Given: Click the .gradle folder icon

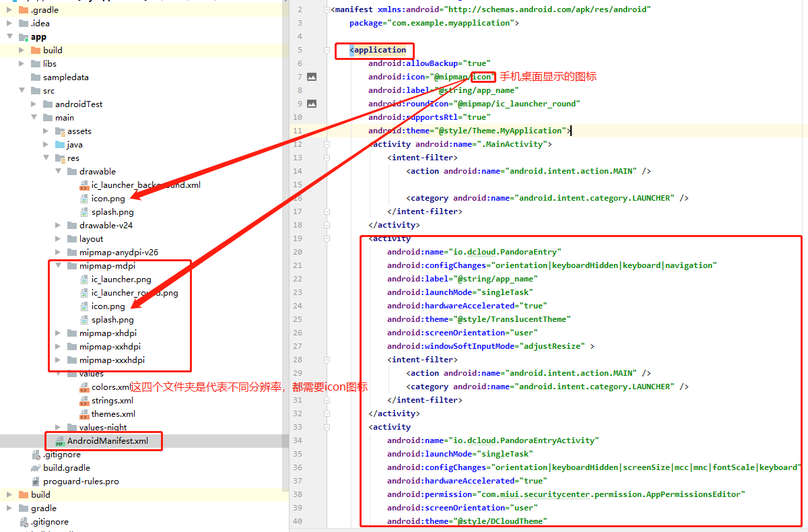Looking at the screenshot, I should tap(24, 10).
